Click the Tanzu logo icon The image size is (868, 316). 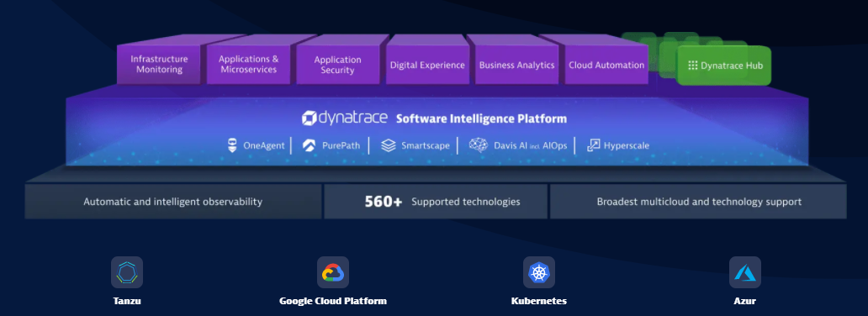coord(127,272)
